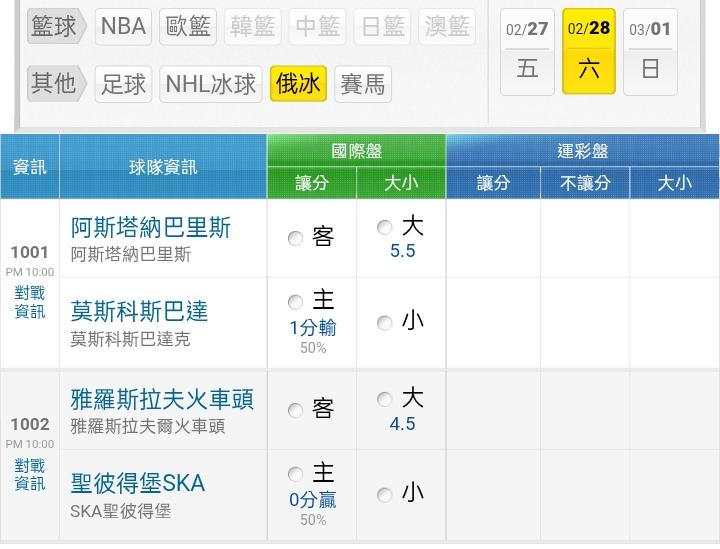Open the 賽馬 category

[363, 84]
